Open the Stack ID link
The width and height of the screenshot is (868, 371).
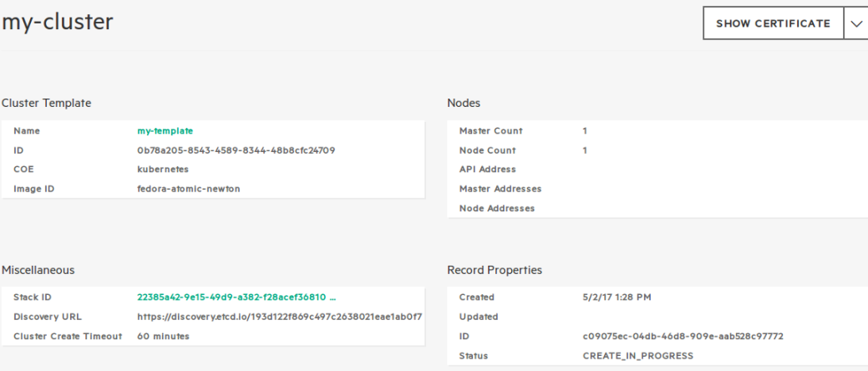pyautogui.click(x=236, y=297)
